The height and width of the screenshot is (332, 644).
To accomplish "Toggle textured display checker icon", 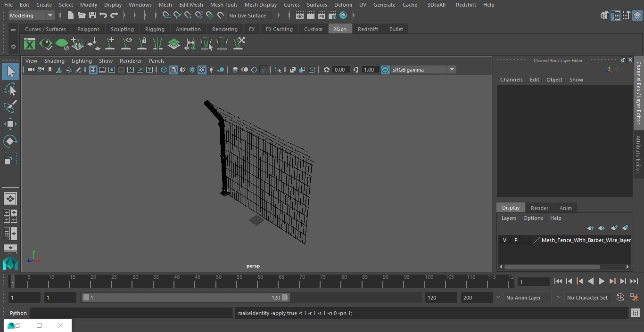I will 202,70.
